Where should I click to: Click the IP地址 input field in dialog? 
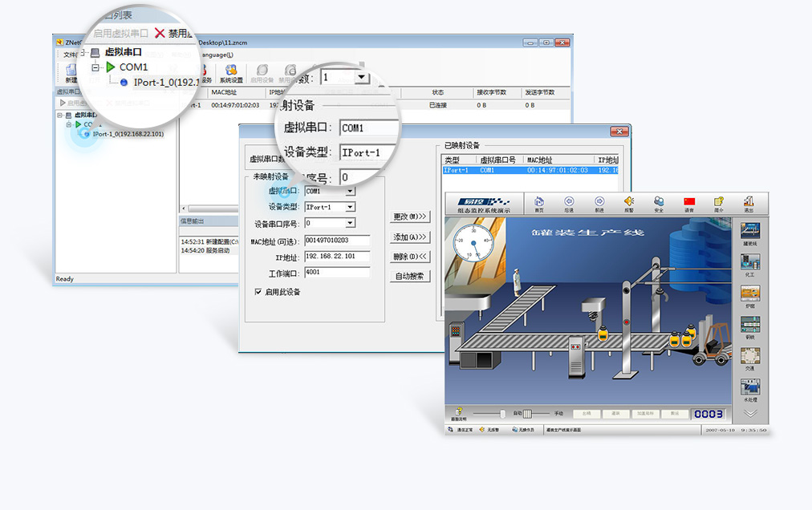(337, 257)
